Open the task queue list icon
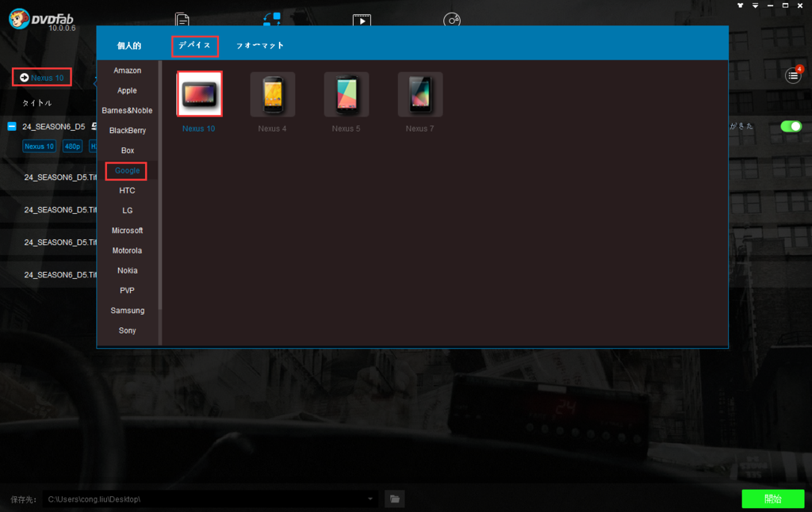Image resolution: width=812 pixels, height=512 pixels. pos(793,75)
